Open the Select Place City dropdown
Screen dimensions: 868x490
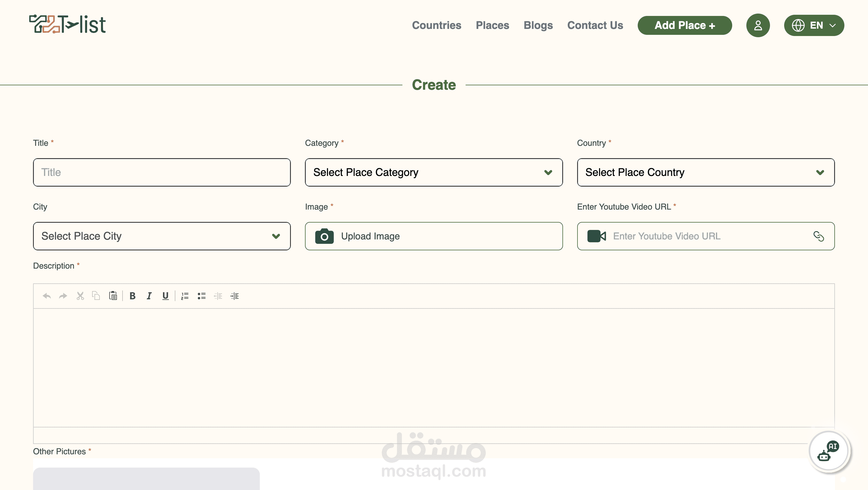tap(161, 236)
